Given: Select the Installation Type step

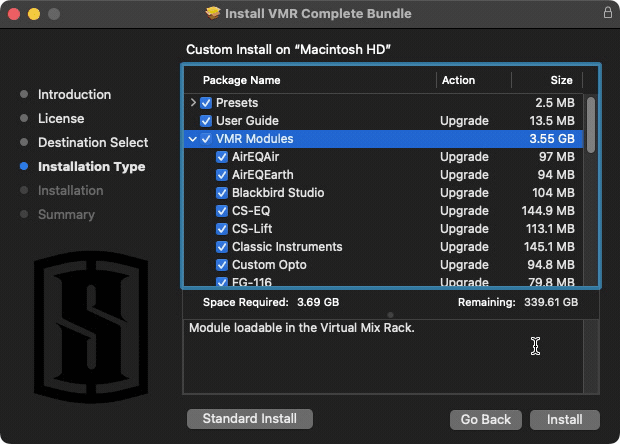Looking at the screenshot, I should tap(91, 166).
